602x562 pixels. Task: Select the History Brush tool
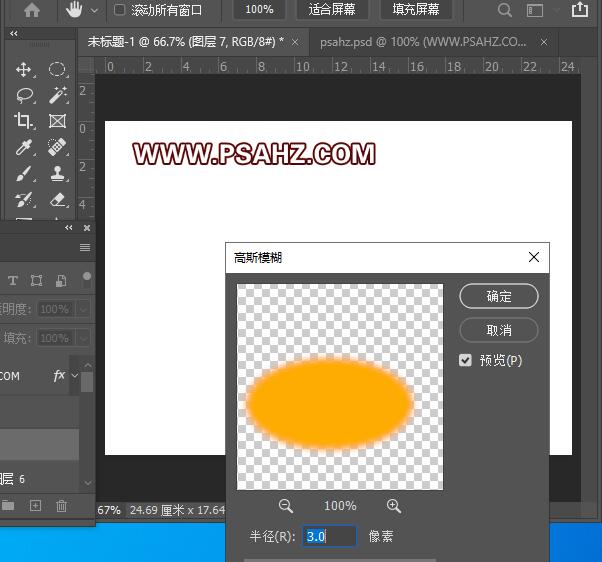pyautogui.click(x=24, y=200)
